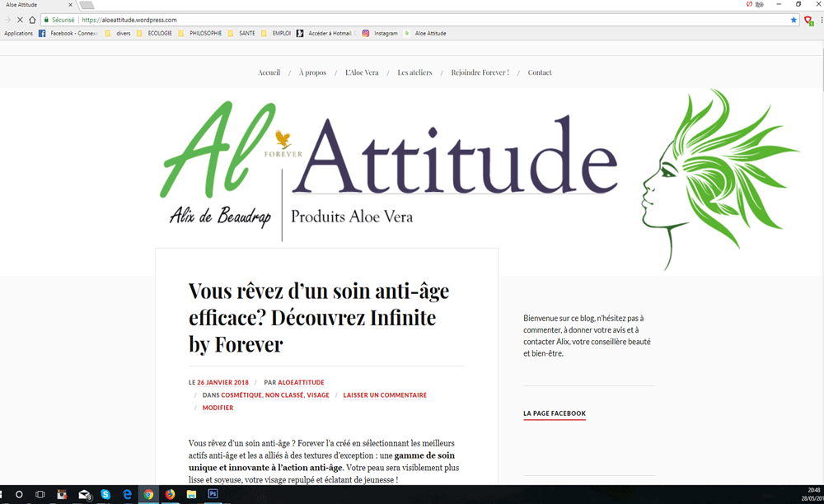Click LAISSER UN COMMENTAIRE link
This screenshot has height=504, width=824.
point(385,394)
